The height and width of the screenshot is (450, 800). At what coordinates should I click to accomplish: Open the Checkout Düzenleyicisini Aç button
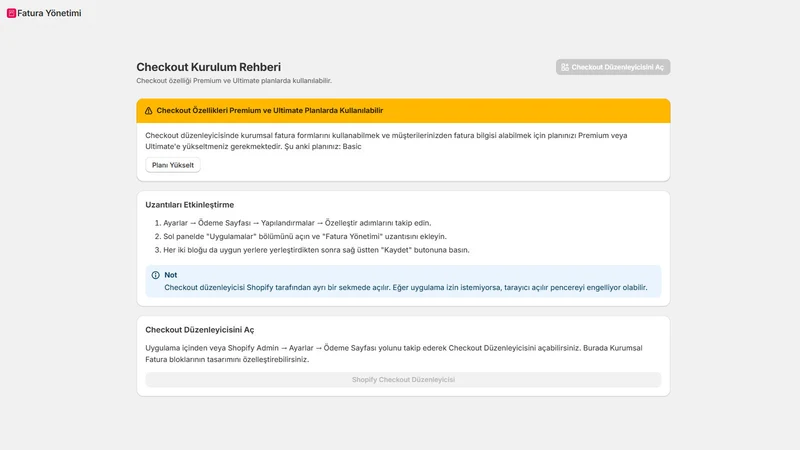point(613,67)
